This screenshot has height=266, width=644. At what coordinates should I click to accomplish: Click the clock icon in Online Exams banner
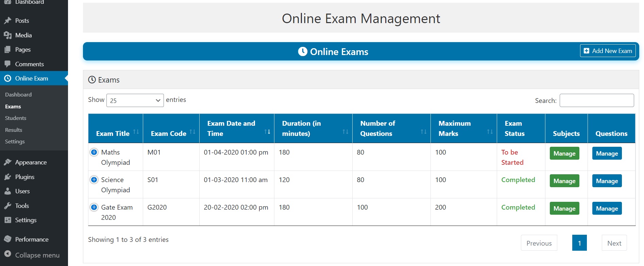click(x=303, y=51)
